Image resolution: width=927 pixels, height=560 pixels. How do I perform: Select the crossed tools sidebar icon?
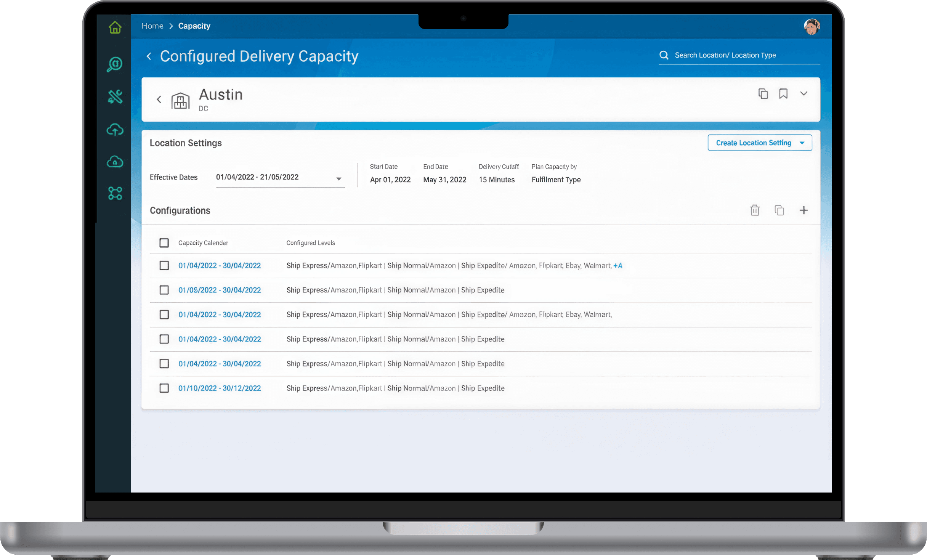coord(115,97)
